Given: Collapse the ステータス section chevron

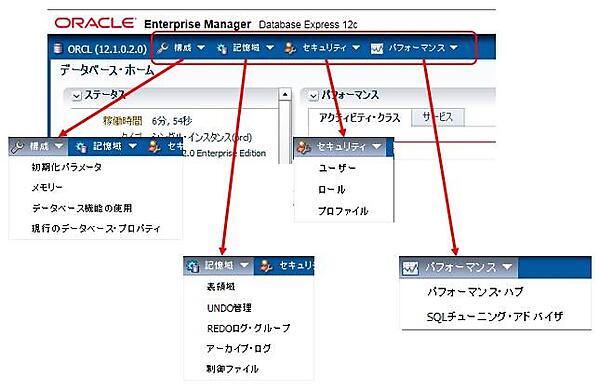Looking at the screenshot, I should tap(77, 95).
